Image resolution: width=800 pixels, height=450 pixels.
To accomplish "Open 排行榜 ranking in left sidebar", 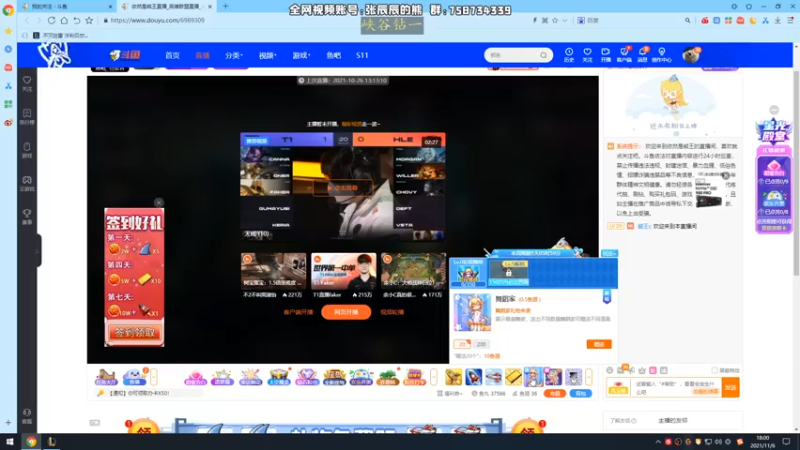I will pos(27,117).
